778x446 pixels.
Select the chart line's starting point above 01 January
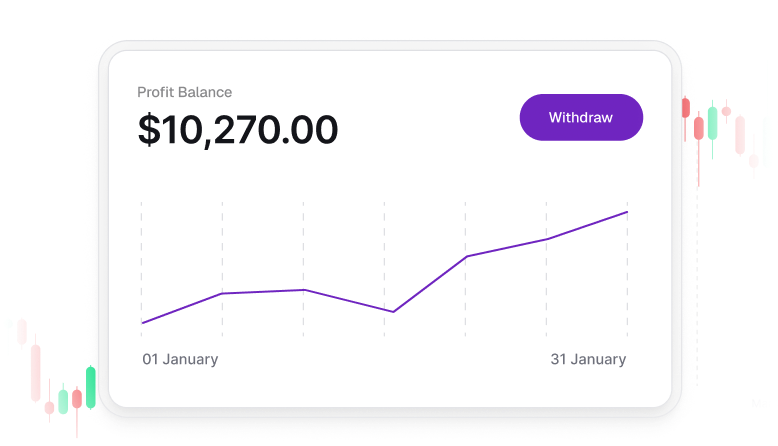coord(142,323)
